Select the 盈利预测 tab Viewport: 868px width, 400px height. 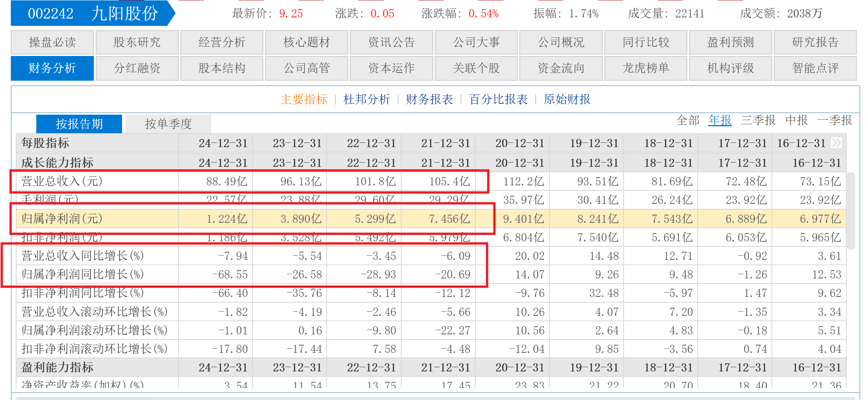731,42
